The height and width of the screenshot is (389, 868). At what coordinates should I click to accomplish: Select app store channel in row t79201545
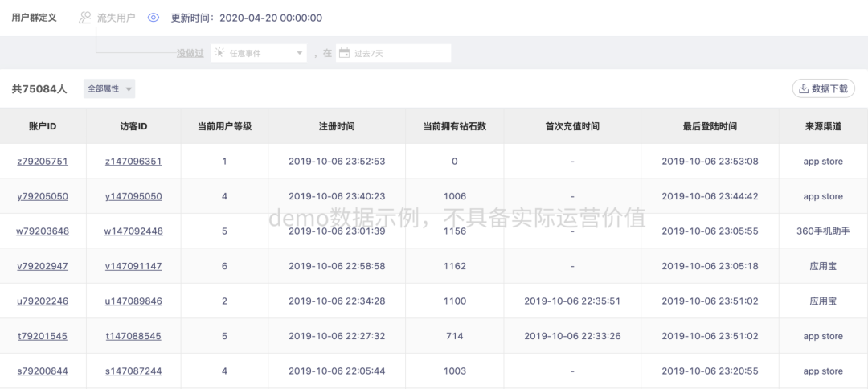823,336
